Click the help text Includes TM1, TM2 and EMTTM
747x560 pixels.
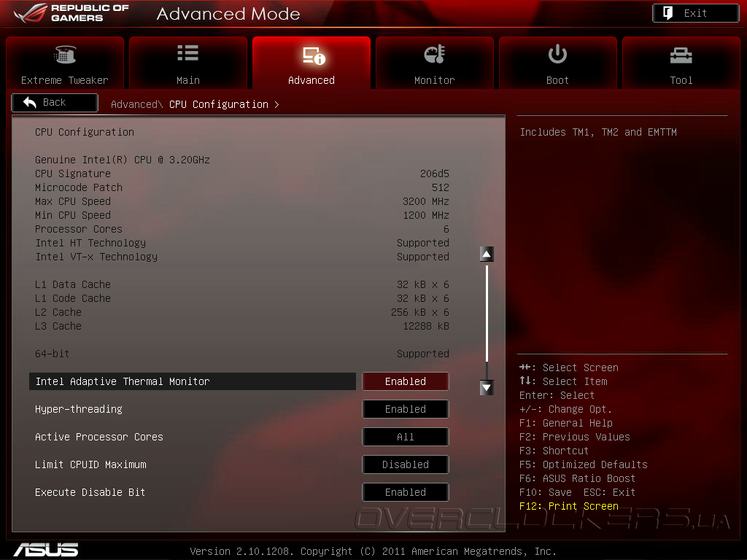pos(598,132)
